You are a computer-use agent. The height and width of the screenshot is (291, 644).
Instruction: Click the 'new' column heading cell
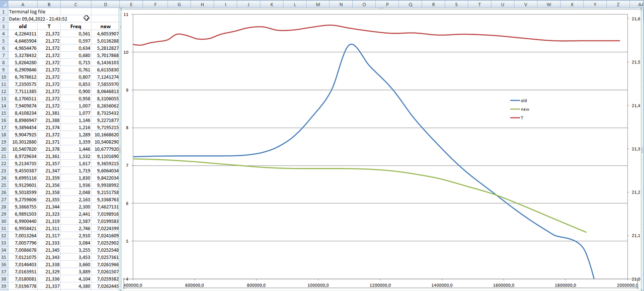coord(105,26)
